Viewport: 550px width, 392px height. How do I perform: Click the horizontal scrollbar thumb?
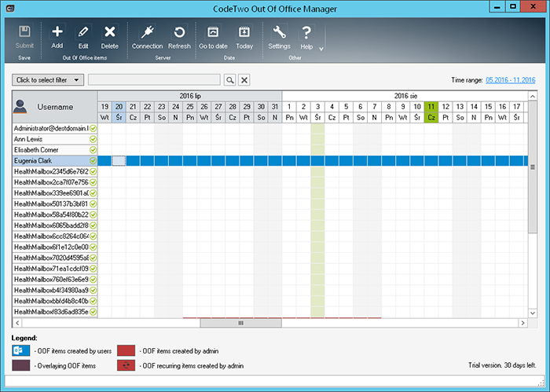(x=240, y=323)
